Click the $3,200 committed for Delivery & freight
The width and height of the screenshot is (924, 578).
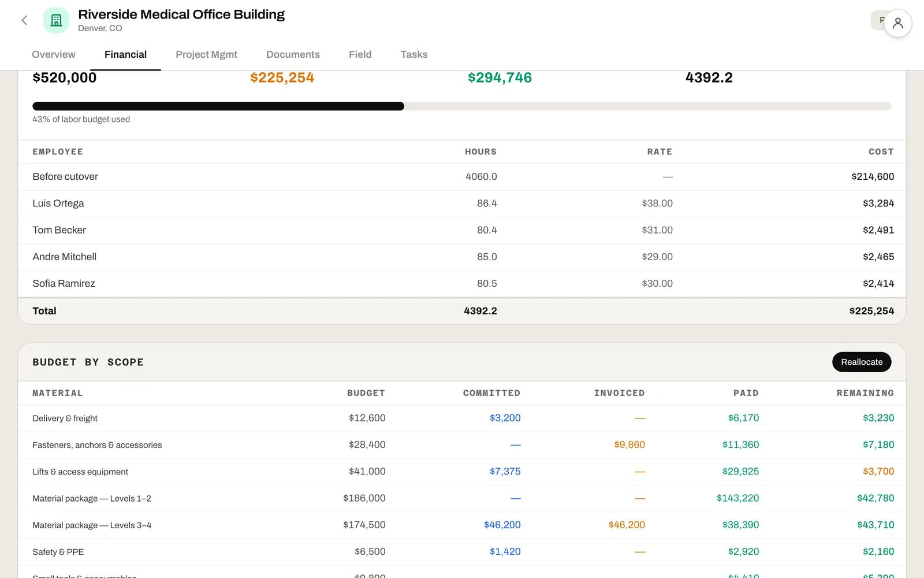(505, 418)
